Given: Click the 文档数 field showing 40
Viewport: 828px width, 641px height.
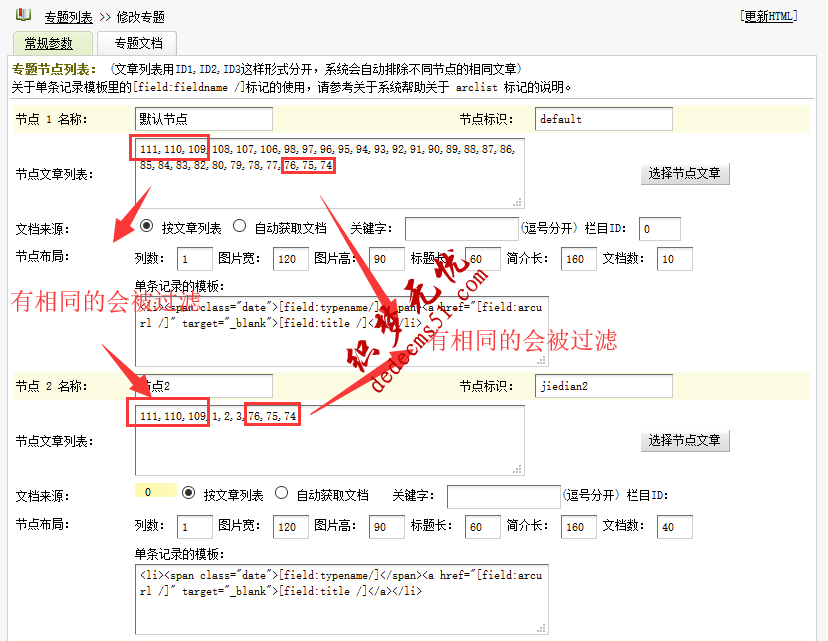Looking at the screenshot, I should (x=673, y=526).
